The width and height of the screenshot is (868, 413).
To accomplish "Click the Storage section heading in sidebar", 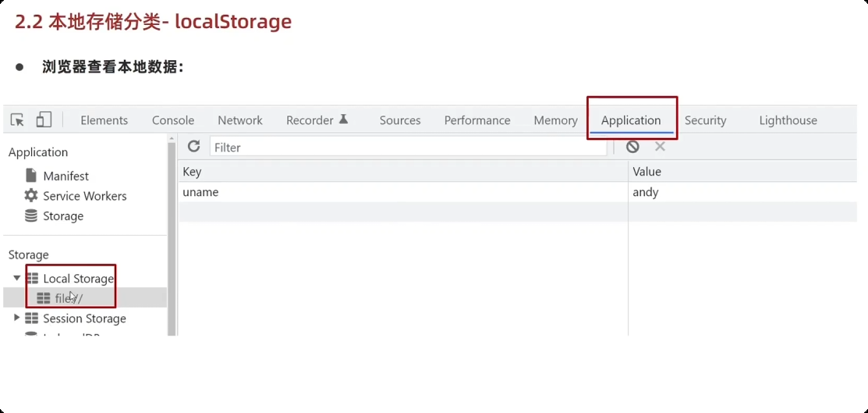I will coord(28,255).
